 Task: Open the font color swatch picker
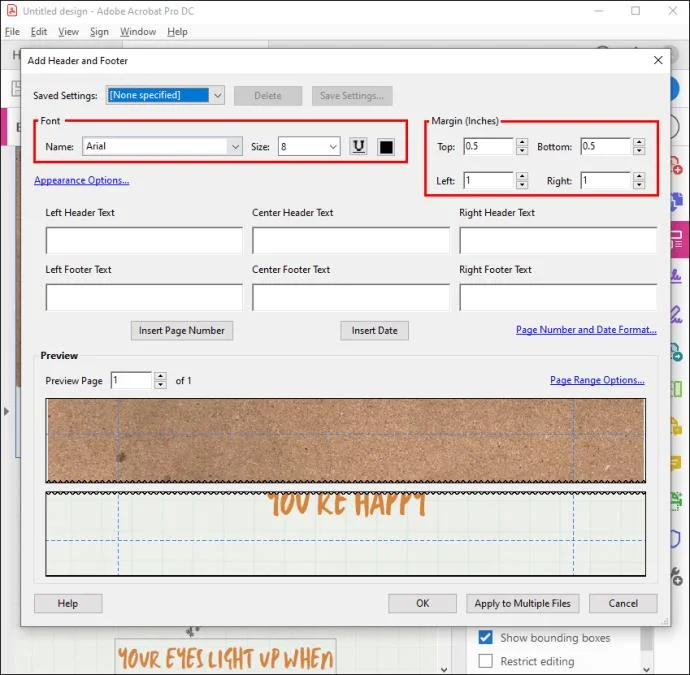pos(386,147)
